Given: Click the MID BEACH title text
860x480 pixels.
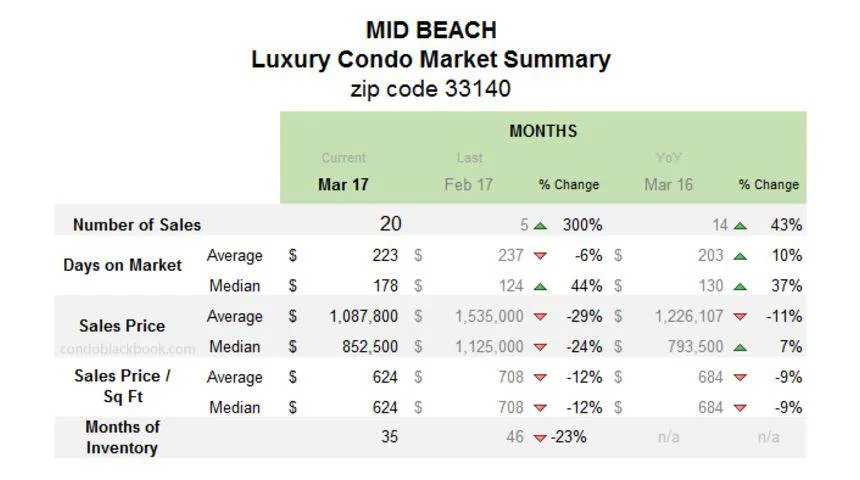Looking at the screenshot, I should point(430,30).
